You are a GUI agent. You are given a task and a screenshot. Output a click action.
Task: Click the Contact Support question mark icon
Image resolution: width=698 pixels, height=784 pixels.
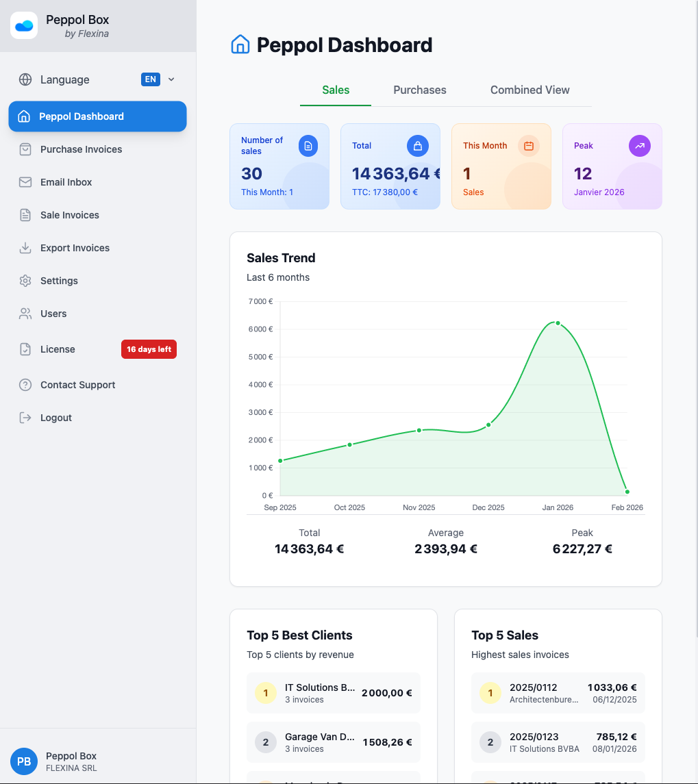pyautogui.click(x=25, y=385)
